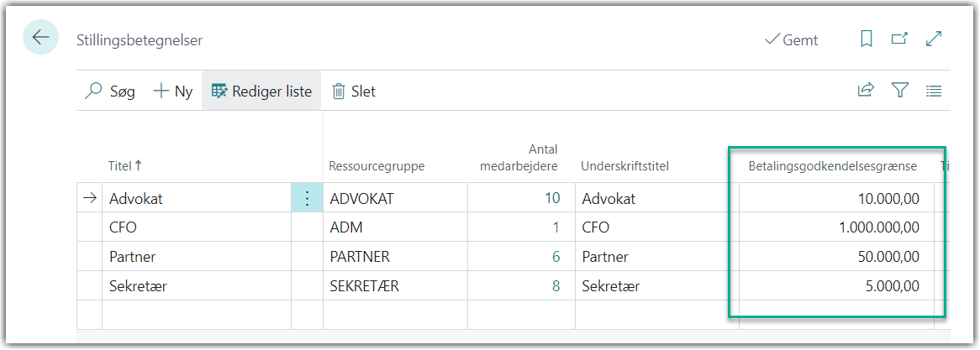Click the back arrow button
980x350 pixels.
[x=40, y=38]
